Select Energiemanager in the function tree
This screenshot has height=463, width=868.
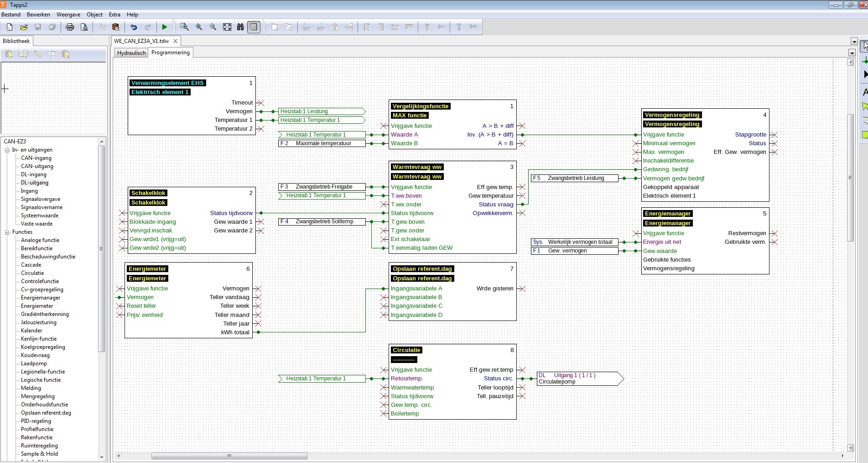pyautogui.click(x=41, y=298)
